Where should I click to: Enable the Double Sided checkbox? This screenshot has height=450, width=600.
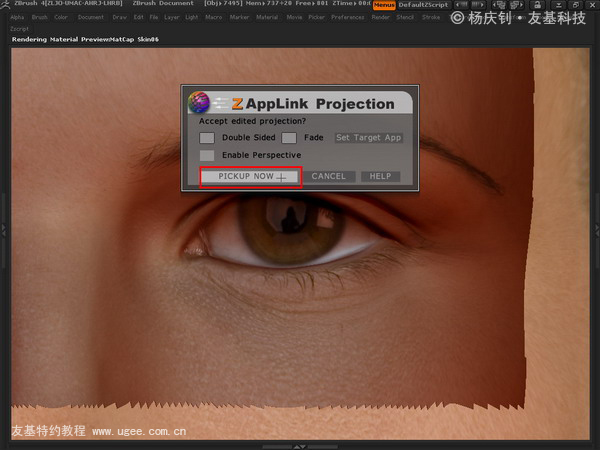[207, 138]
